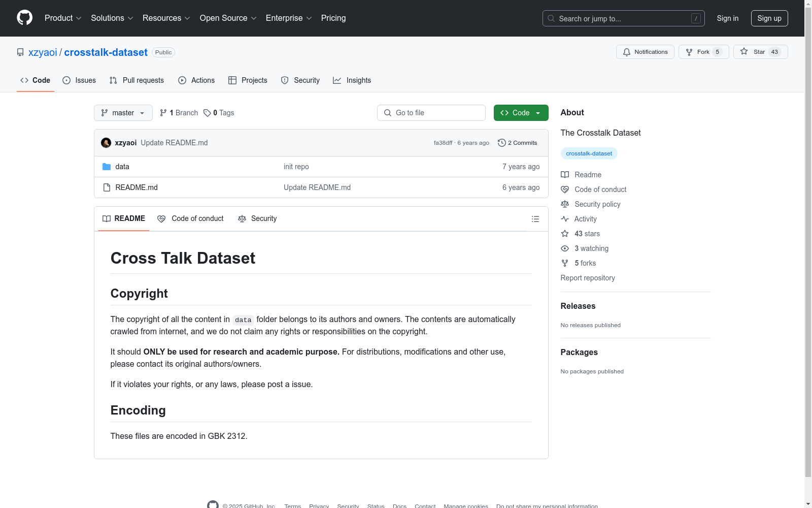Open the README outline list icon
812x508 pixels.
pyautogui.click(x=535, y=219)
